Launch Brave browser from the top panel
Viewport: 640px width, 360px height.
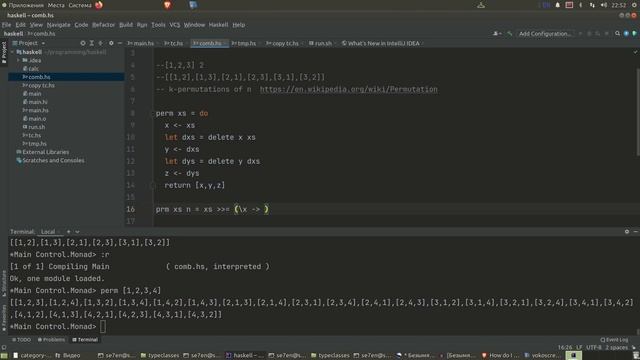click(x=167, y=5)
